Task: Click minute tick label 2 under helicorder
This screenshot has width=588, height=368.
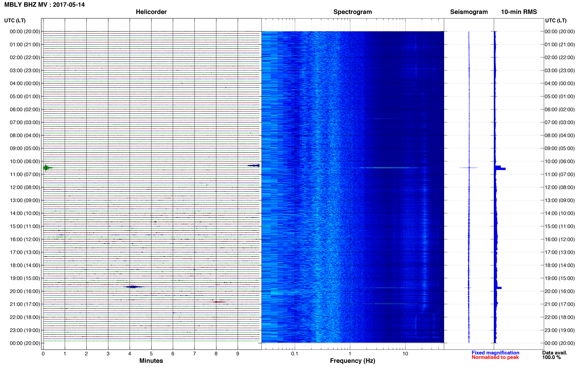Action: (86, 354)
